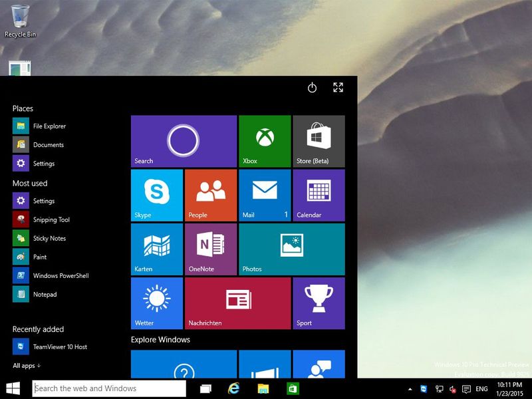Launch the Xbox tile

pos(265,141)
